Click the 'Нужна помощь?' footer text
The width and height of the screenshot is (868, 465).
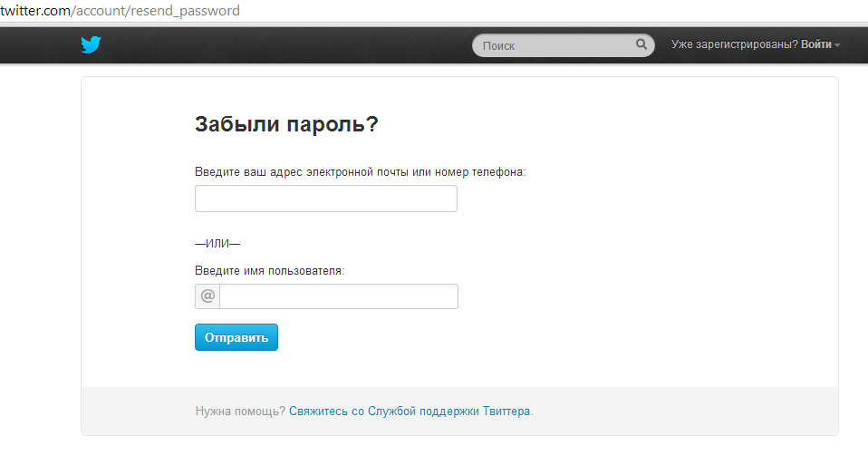240,411
